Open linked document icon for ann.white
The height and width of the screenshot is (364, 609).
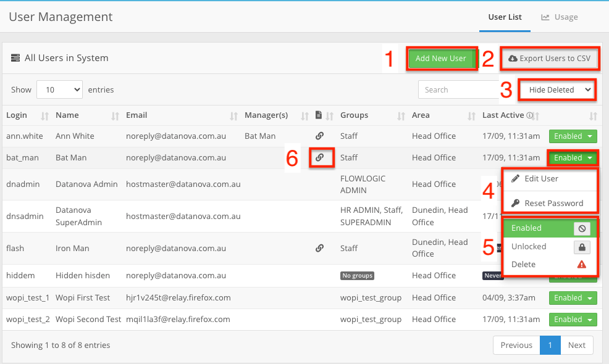tap(319, 136)
